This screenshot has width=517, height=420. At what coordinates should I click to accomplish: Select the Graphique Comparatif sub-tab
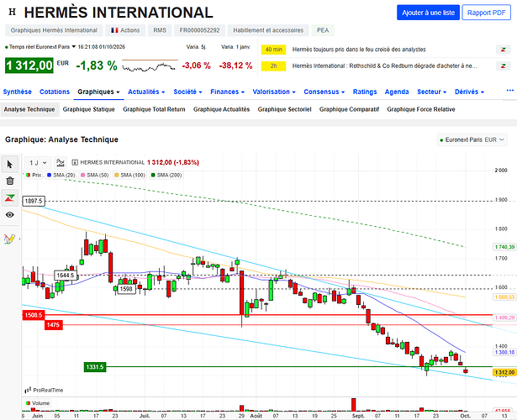coord(349,109)
